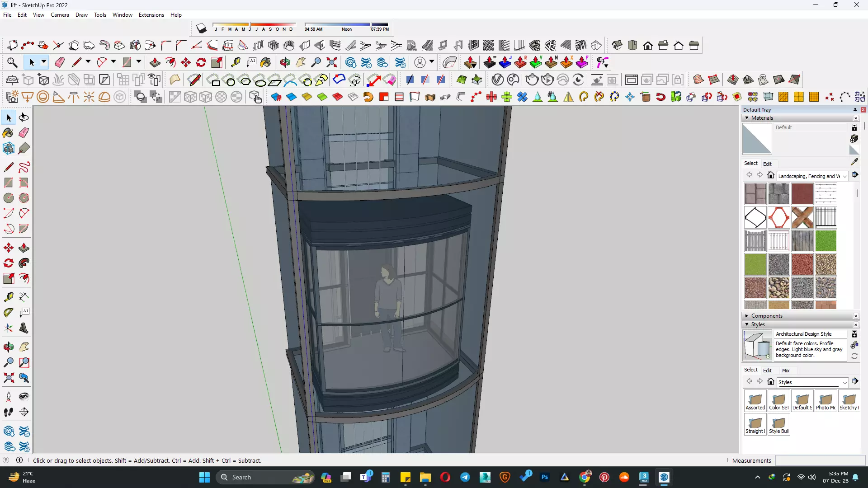The width and height of the screenshot is (868, 488).
Task: Pick the Protractor tool in left toolbar
Action: point(9,312)
